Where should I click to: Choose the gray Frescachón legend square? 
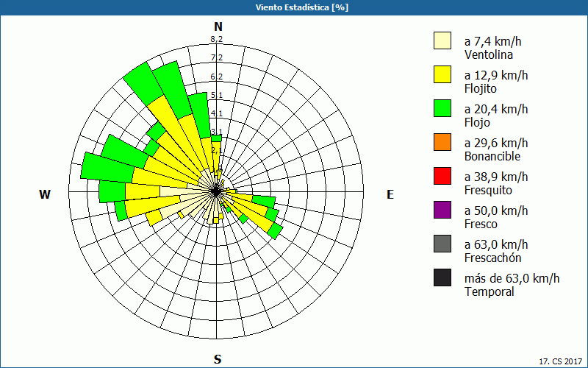tap(442, 244)
